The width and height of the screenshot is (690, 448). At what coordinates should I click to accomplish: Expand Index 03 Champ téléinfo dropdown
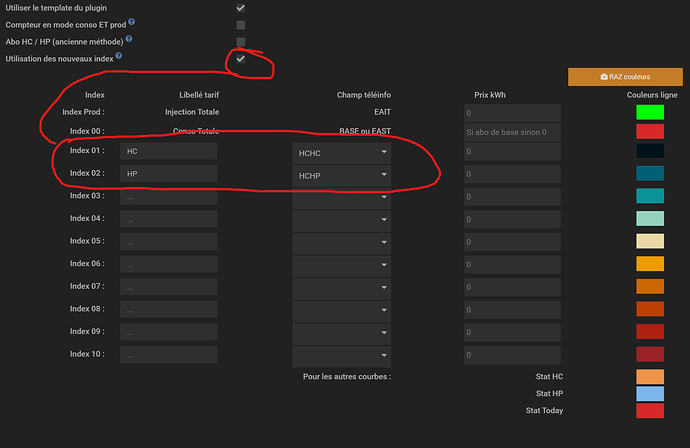click(341, 197)
